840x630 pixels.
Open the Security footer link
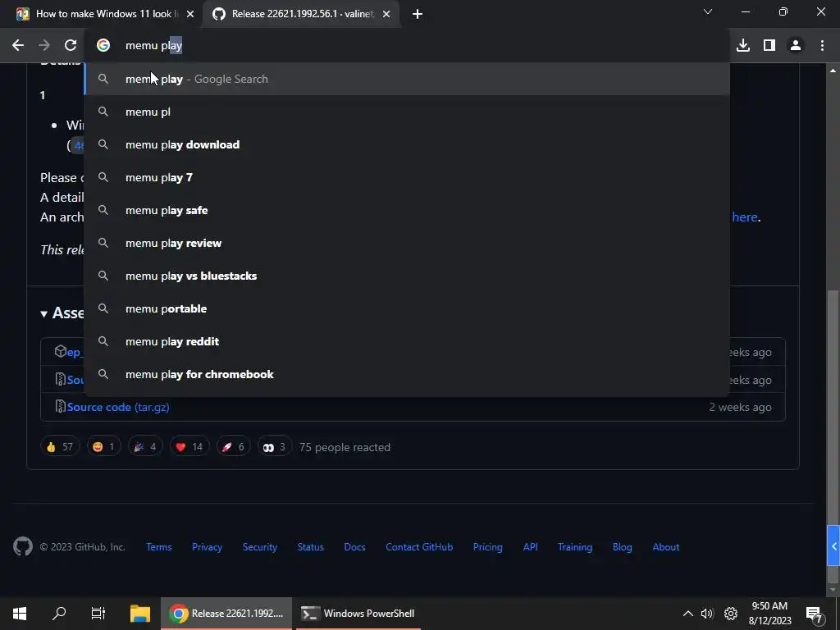click(260, 547)
